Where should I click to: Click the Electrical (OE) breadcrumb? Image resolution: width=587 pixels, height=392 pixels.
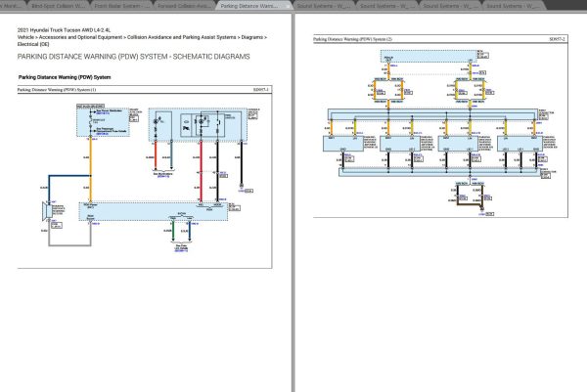click(x=33, y=44)
